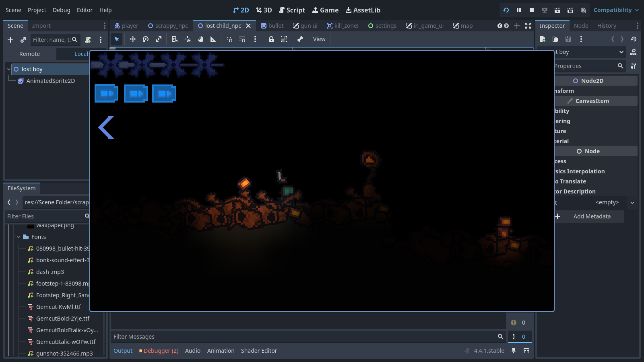Choose the Ruler measuring tool
Image resolution: width=644 pixels, height=362 pixels.
(x=213, y=39)
